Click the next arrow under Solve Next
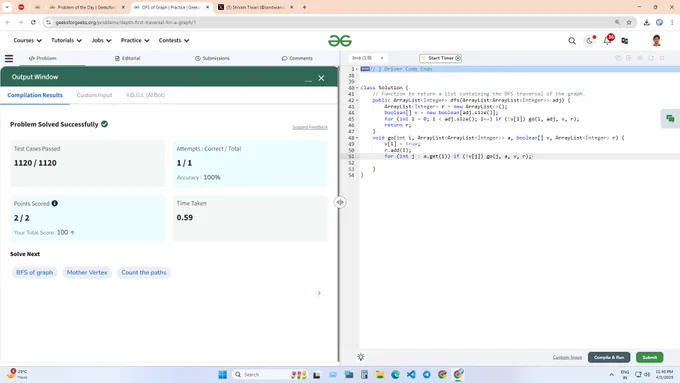Screen dimensions: 680x383 [319, 293]
